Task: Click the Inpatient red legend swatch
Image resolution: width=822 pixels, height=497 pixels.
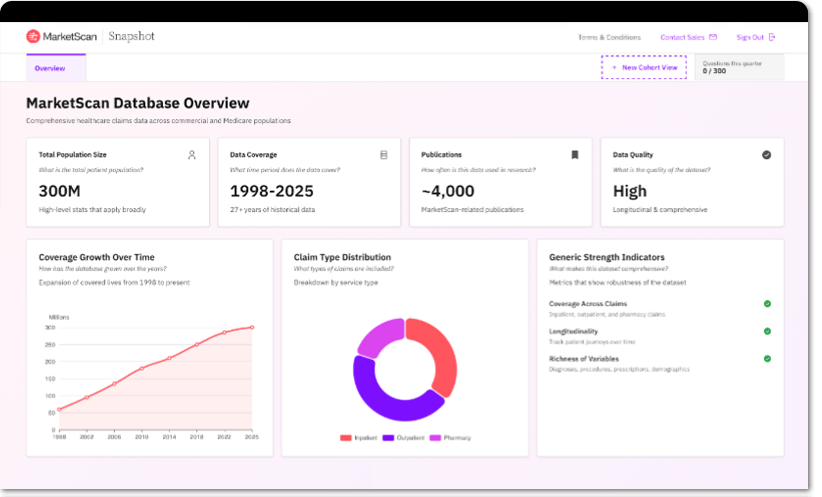Action: [345, 438]
